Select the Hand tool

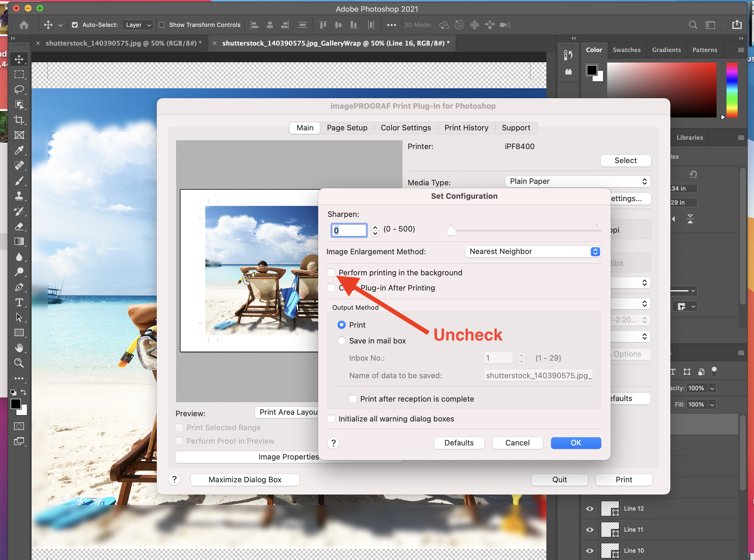(x=19, y=348)
